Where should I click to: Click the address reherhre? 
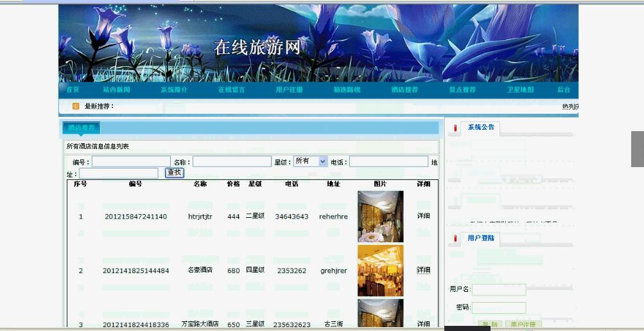[x=333, y=217]
